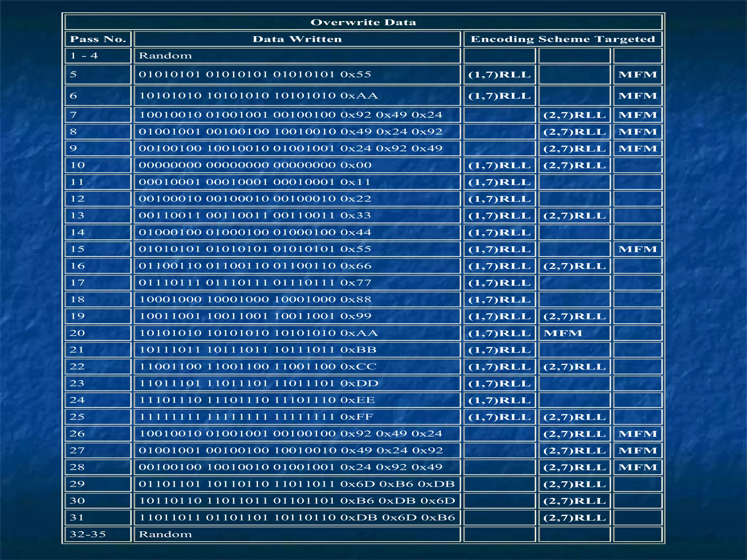Click data '0x92 0x49 0x24' in pass 26 row
This screenshot has height=560, width=747.
tap(391, 433)
